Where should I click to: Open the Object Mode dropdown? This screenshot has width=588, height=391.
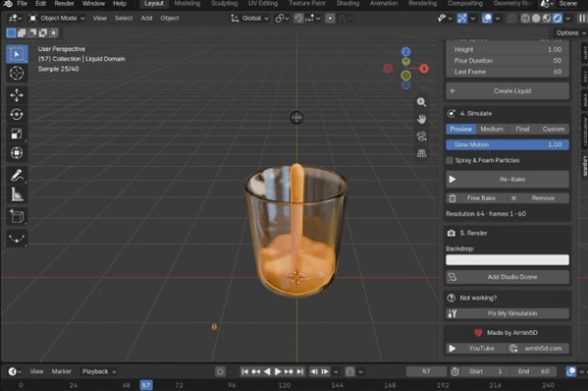pyautogui.click(x=57, y=18)
